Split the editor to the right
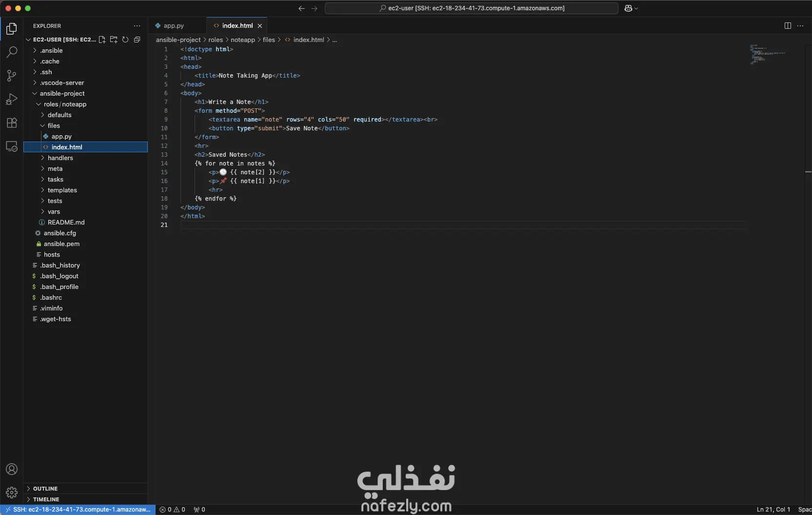 point(788,25)
